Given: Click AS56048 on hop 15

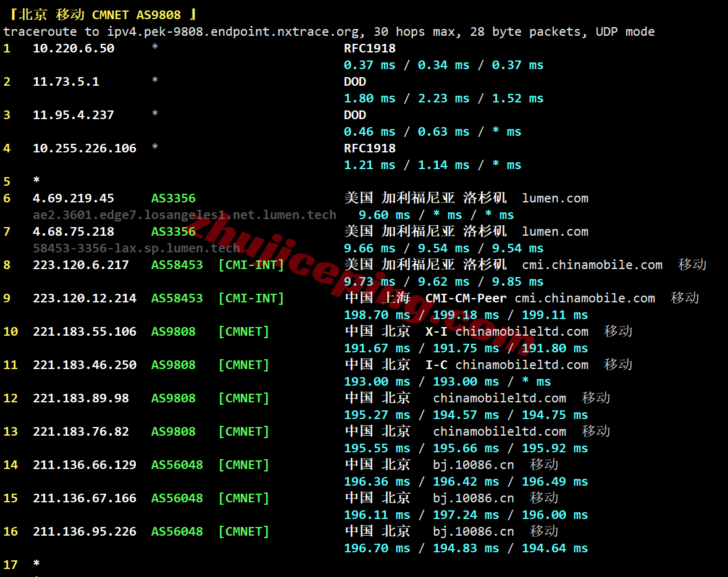Looking at the screenshot, I should tap(177, 499).
